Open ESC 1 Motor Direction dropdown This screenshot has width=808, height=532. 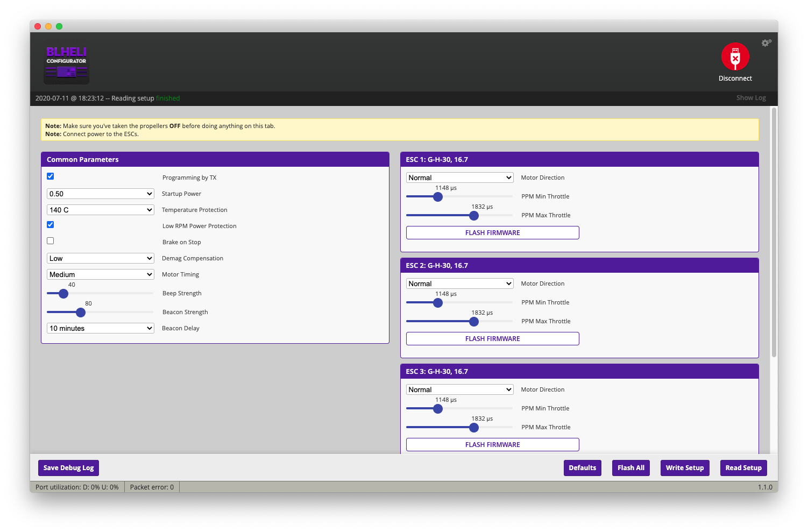click(x=460, y=178)
